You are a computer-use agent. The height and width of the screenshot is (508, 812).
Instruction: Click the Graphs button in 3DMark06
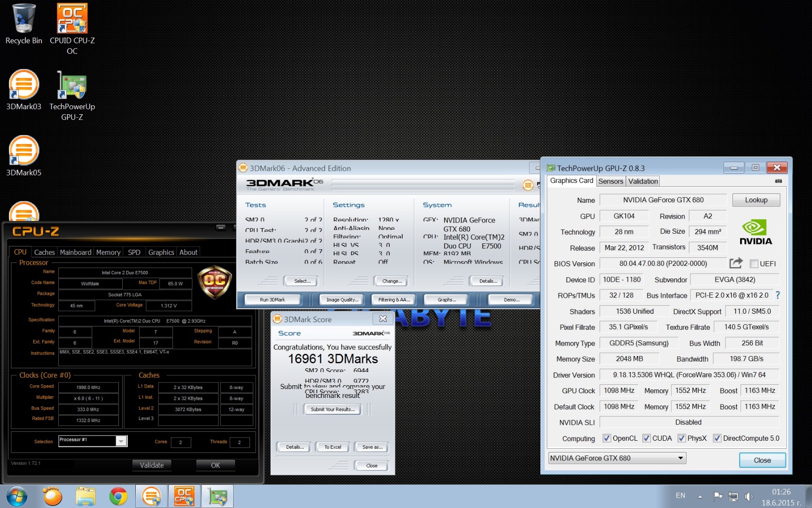tap(446, 300)
